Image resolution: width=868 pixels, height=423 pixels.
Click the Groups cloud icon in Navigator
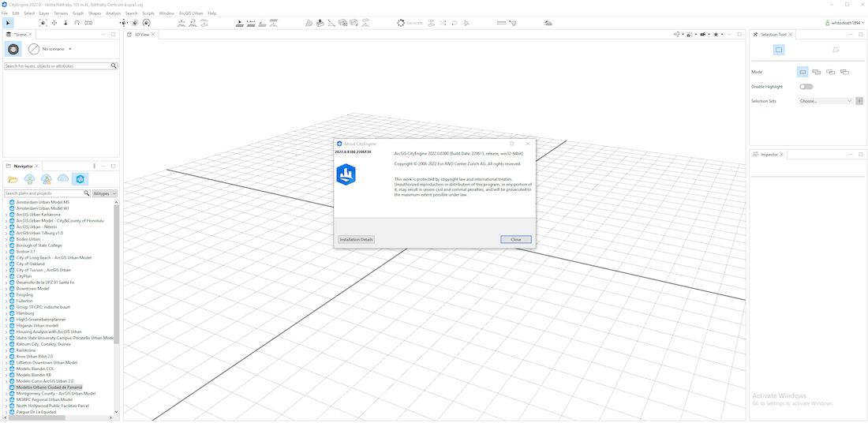coord(47,178)
